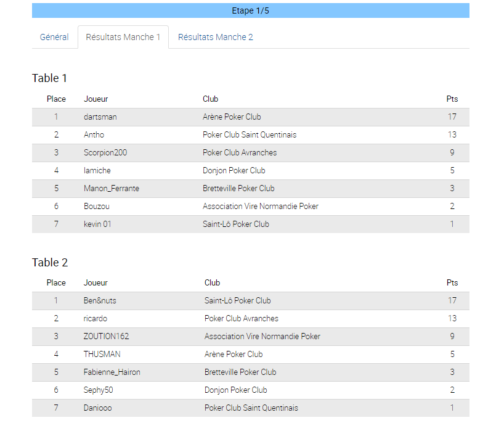Click player ZOUTION162
504x423 pixels.
pos(106,337)
